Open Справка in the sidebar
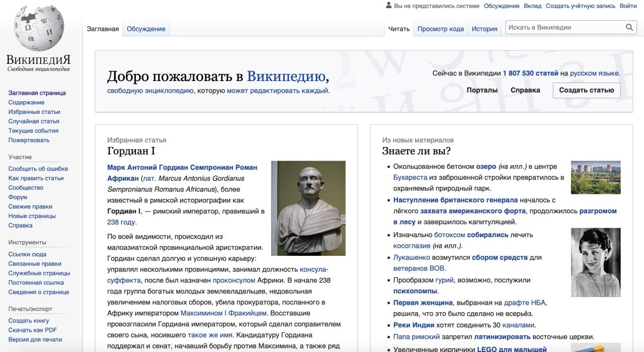This screenshot has height=352, width=644. (x=20, y=226)
